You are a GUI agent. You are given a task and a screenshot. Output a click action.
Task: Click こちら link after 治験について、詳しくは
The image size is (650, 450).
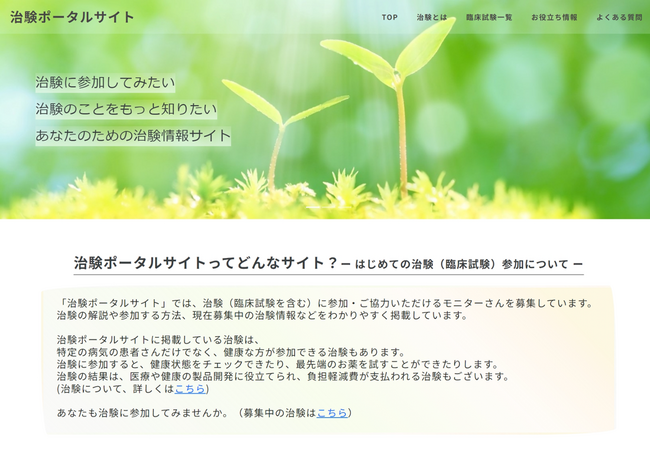pos(190,389)
